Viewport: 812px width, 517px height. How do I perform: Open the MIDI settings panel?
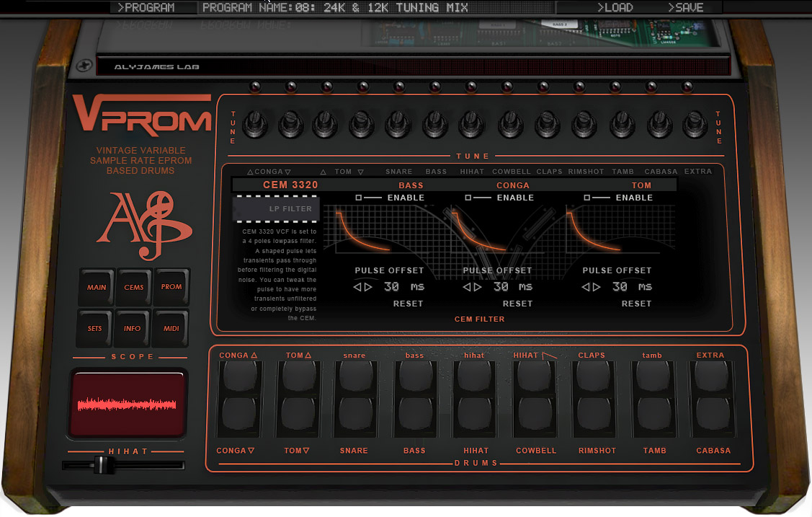coord(171,328)
